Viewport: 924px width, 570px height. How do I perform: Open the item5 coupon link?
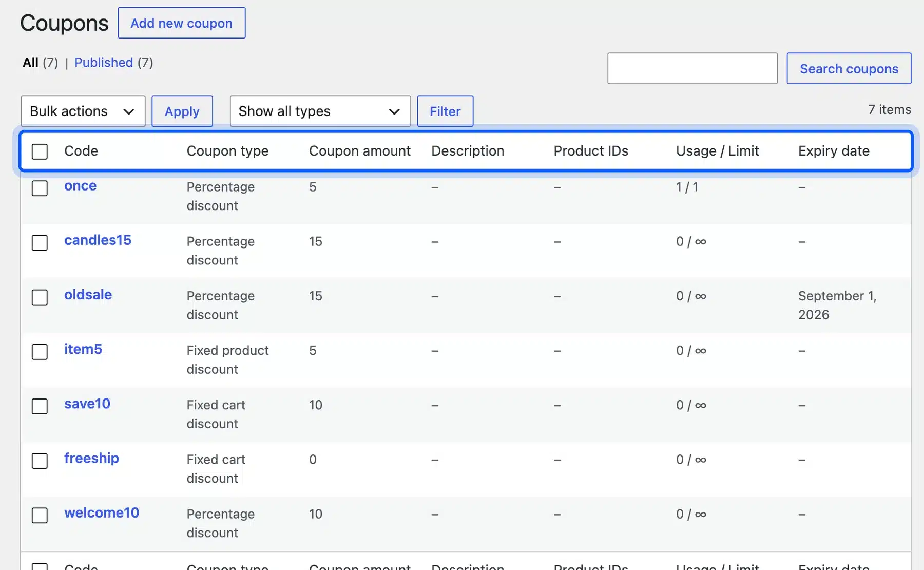(x=83, y=349)
